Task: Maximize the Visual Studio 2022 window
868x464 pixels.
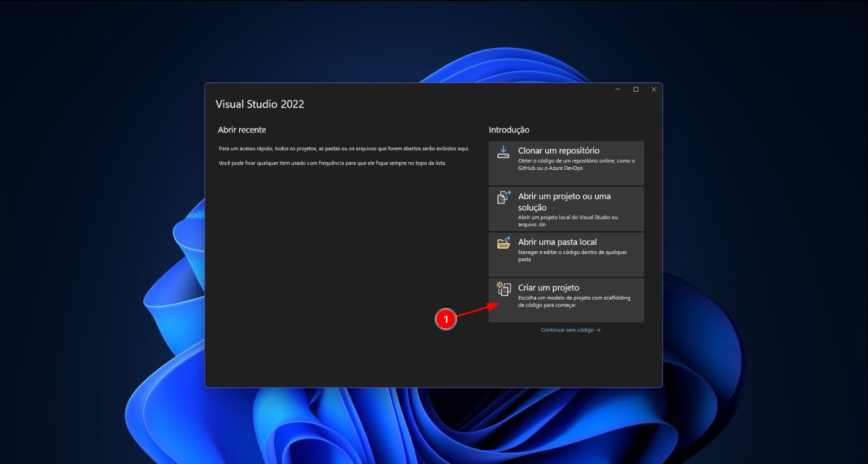Action: (636, 90)
